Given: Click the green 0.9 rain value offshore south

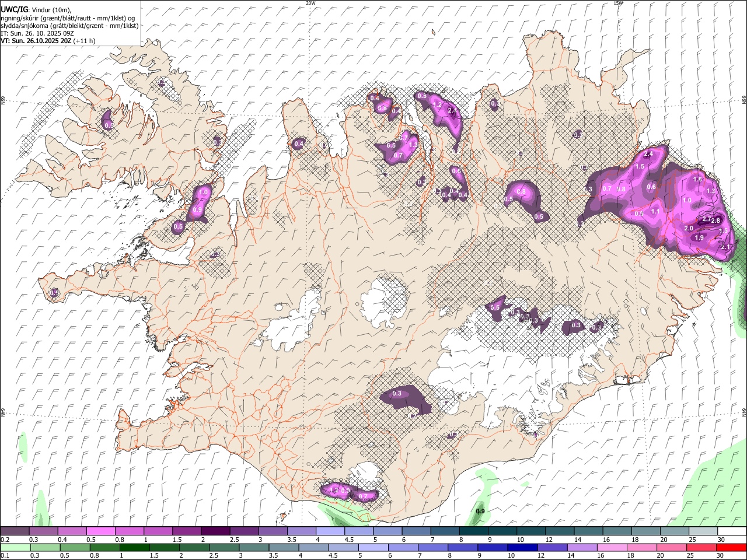Looking at the screenshot, I should tap(480, 512).
